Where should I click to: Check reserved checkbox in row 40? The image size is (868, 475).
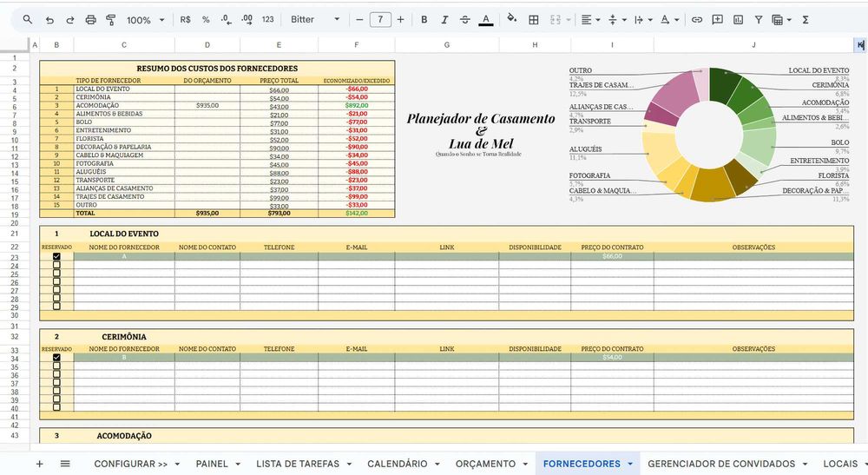(56, 407)
